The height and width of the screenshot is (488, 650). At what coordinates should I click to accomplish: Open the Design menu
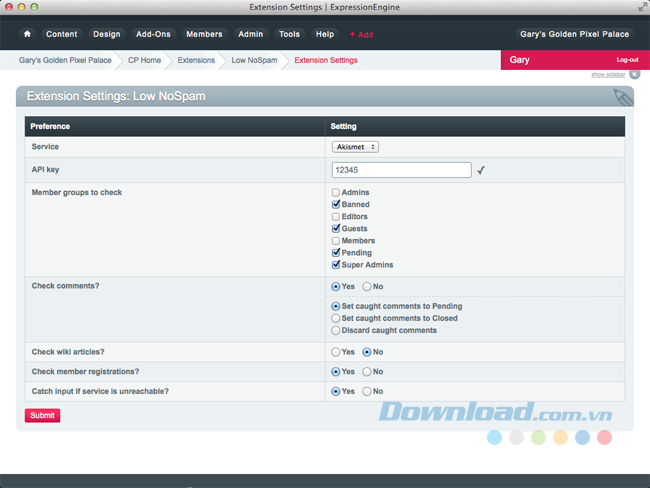click(x=107, y=34)
